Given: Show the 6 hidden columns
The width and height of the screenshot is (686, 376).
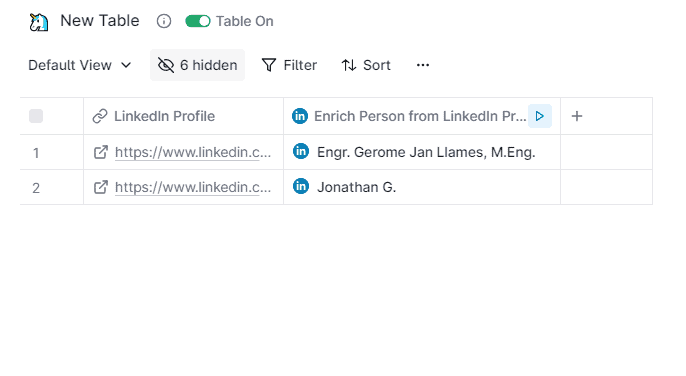Looking at the screenshot, I should click(197, 65).
